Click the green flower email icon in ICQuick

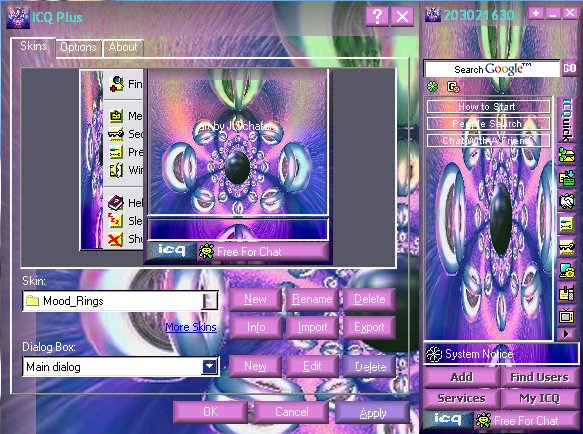pyautogui.click(x=567, y=155)
